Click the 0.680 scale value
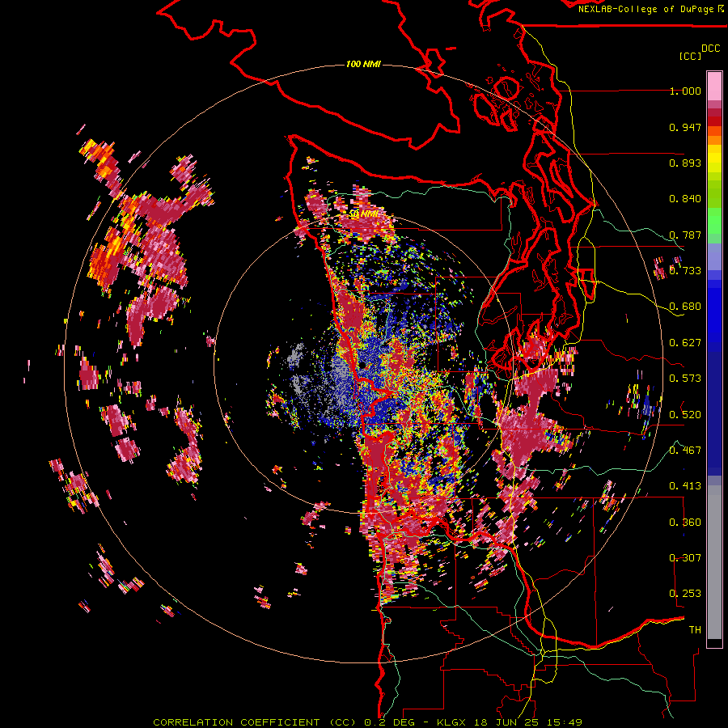Image resolution: width=728 pixels, height=728 pixels. [685, 307]
